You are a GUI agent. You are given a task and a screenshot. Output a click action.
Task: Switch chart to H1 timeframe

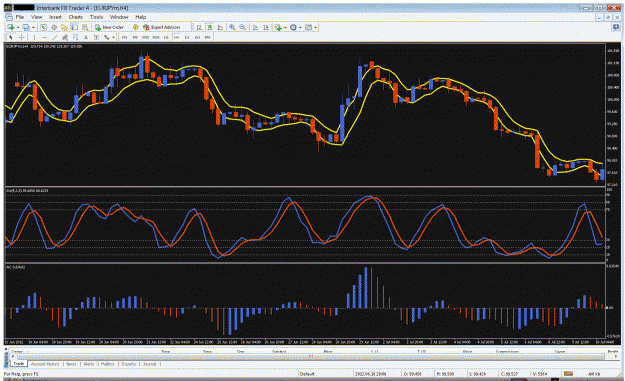point(166,37)
